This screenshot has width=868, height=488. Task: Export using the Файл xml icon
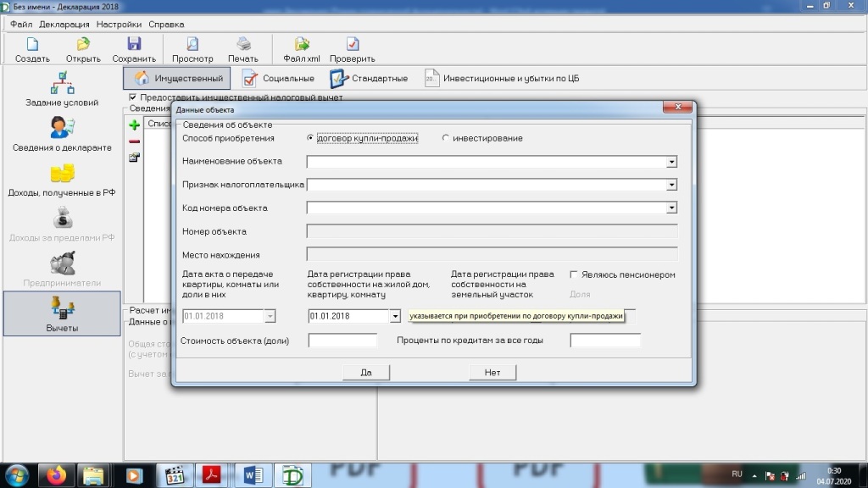[x=301, y=45]
